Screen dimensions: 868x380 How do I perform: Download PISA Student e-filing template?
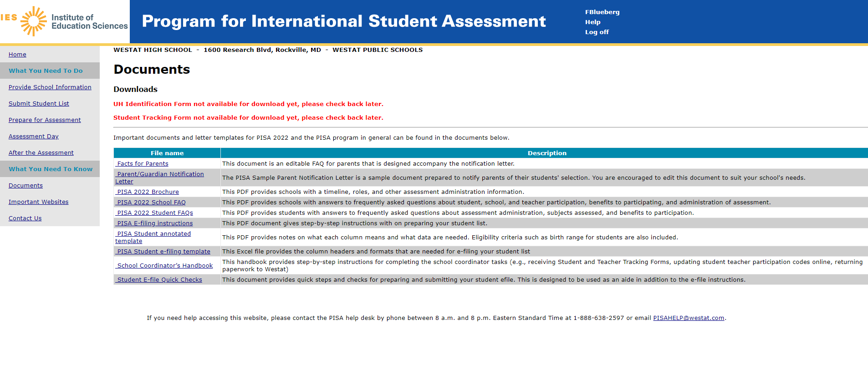pos(163,251)
